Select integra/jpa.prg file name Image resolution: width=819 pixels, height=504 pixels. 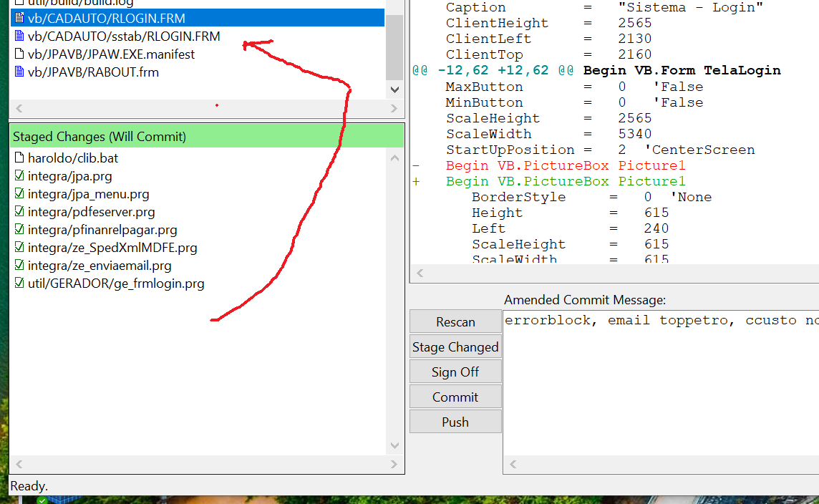pyautogui.click(x=69, y=177)
